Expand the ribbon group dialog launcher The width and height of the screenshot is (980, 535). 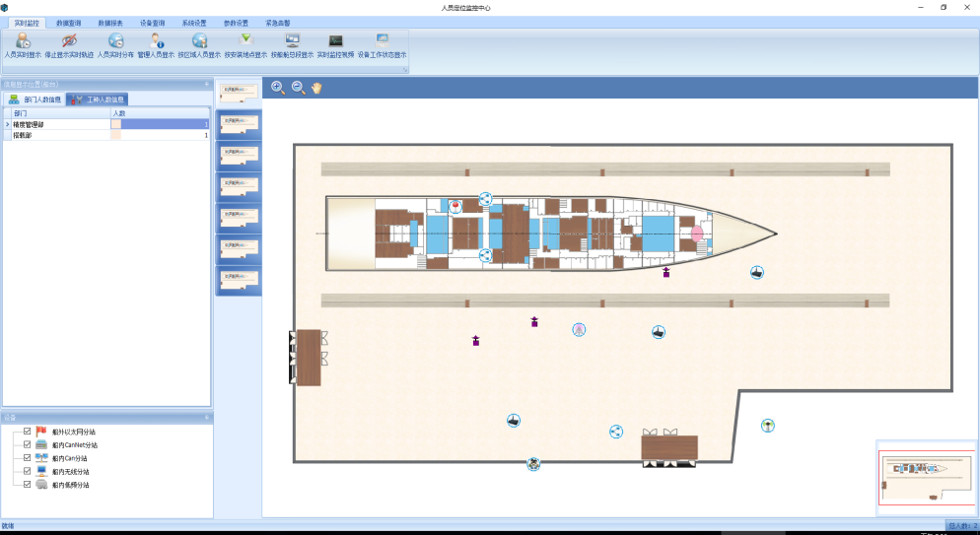click(x=403, y=70)
